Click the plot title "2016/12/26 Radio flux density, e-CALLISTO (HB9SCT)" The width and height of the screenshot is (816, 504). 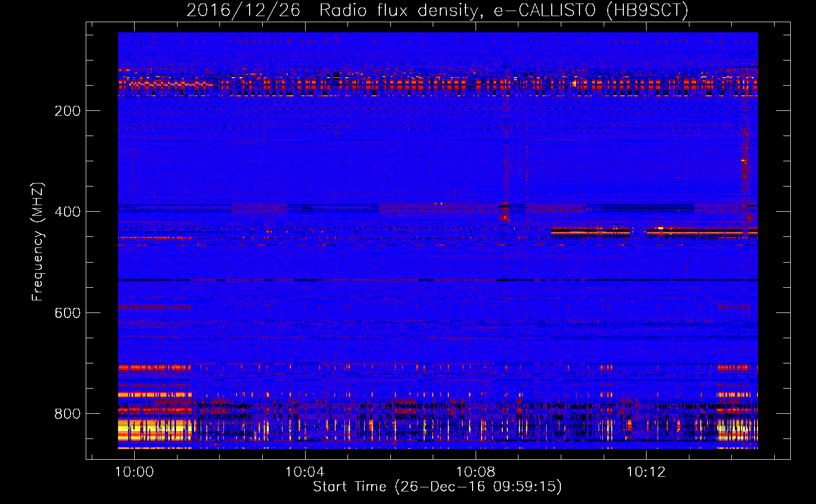[x=437, y=10]
